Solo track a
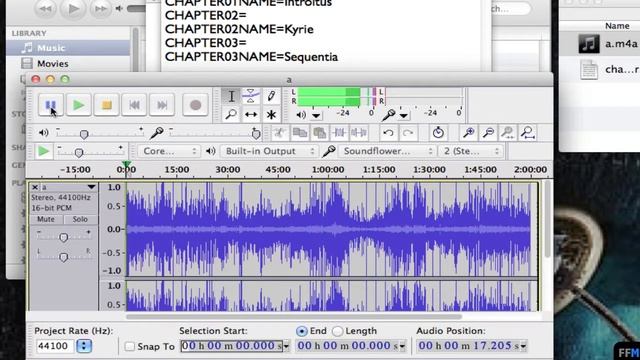Viewport: 640px width, 360px height. (80, 219)
